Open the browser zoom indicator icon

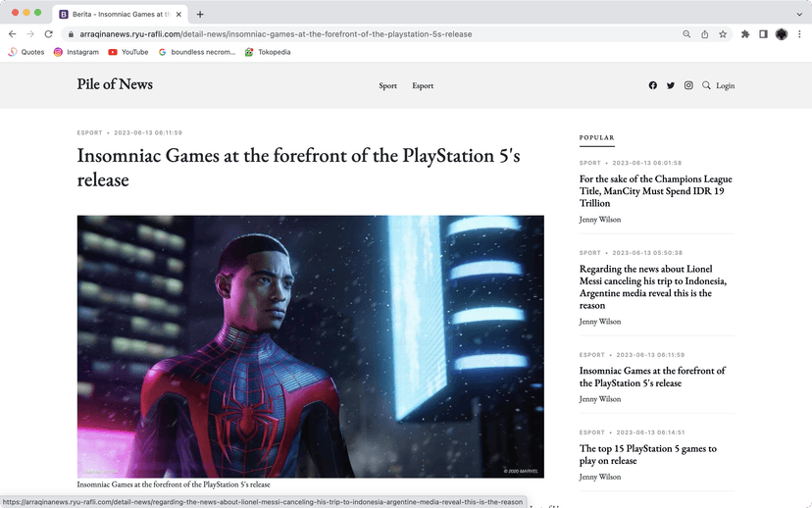685,33
